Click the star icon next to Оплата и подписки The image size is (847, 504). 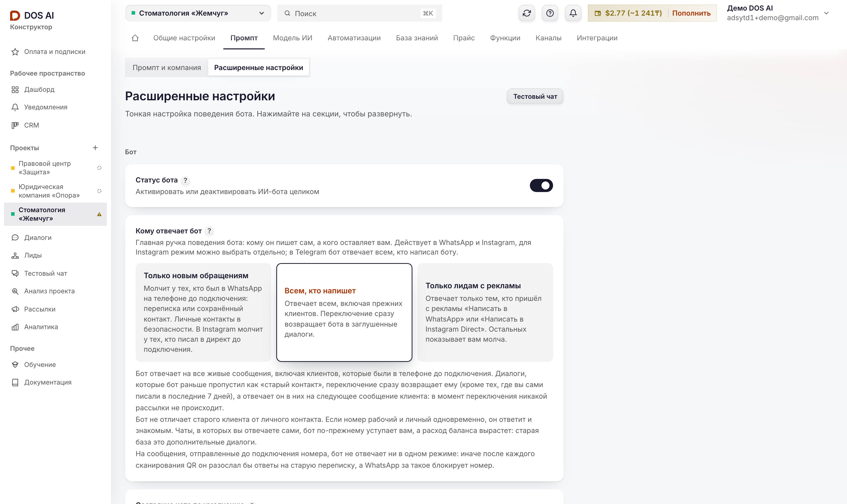[15, 52]
